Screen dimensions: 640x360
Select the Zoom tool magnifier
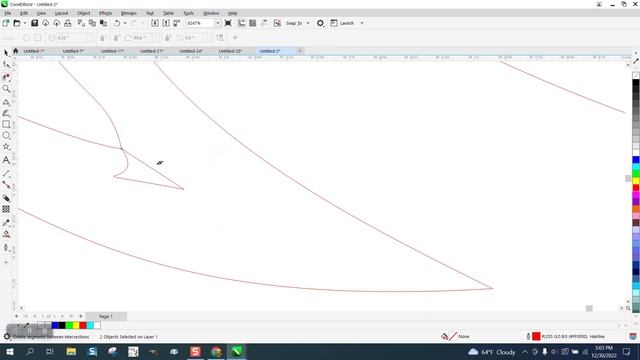click(x=6, y=89)
